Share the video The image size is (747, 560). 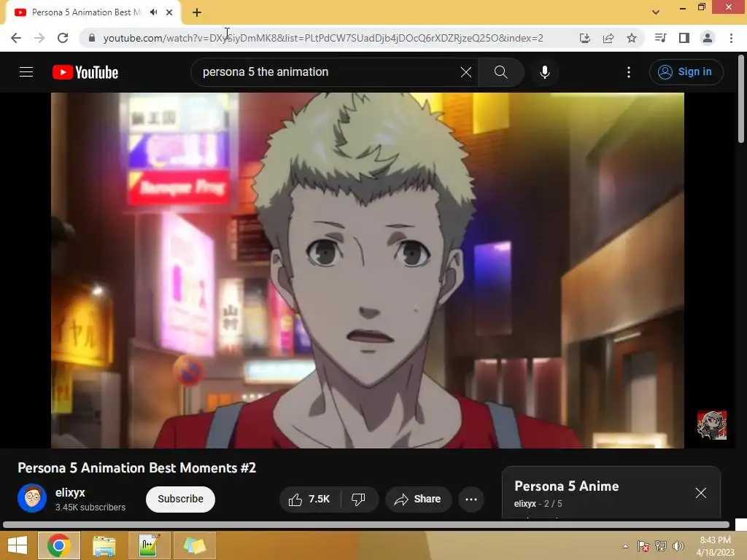[x=418, y=499]
